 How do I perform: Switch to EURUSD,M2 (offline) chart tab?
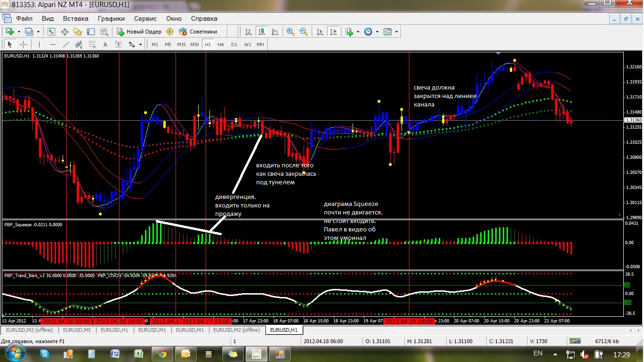coord(236,330)
